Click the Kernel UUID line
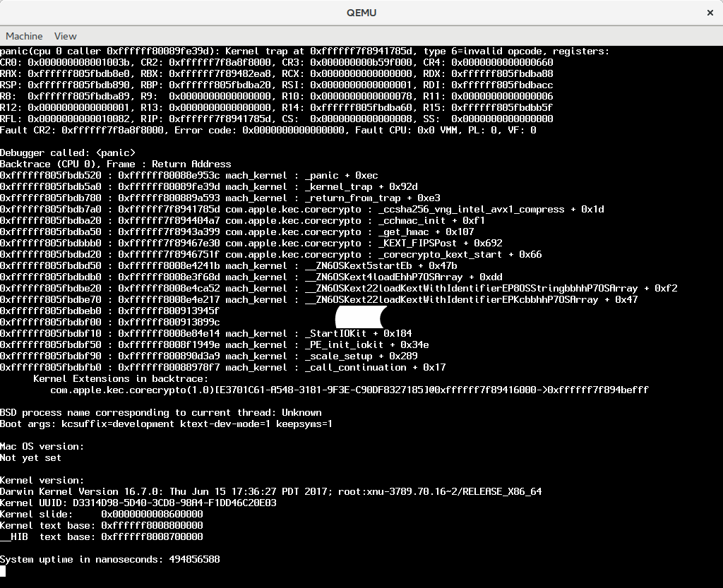The width and height of the screenshot is (723, 588). 138,503
